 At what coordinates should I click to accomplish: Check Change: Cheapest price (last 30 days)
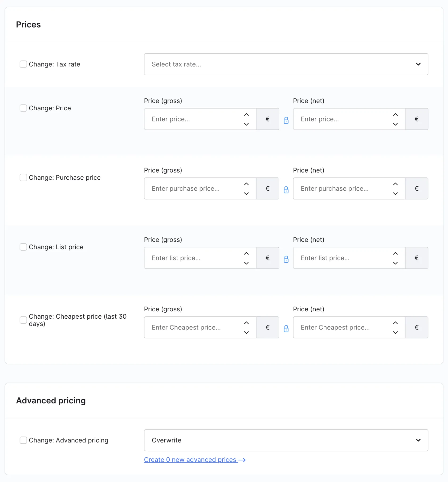[x=23, y=320]
